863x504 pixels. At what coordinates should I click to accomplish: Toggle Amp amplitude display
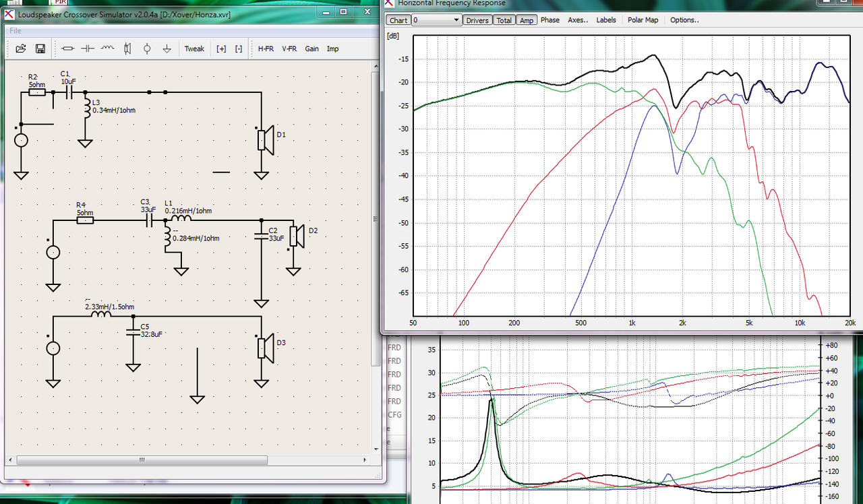[x=527, y=20]
